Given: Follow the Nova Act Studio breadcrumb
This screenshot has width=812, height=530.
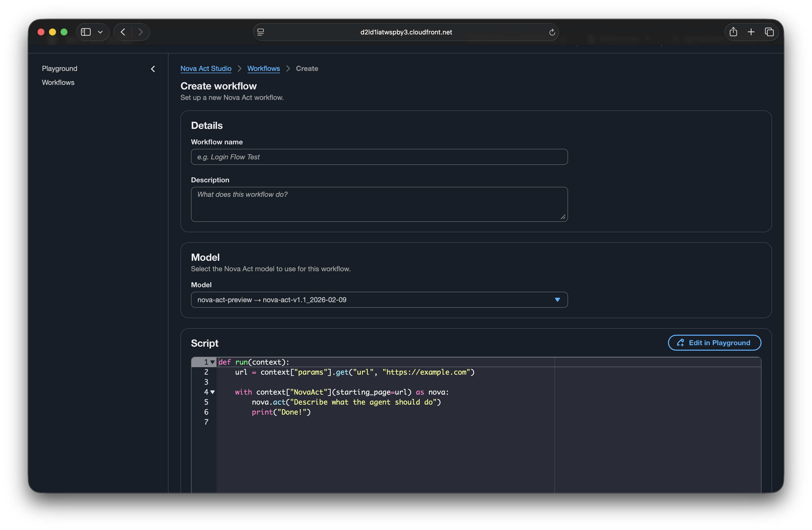Looking at the screenshot, I should click(206, 68).
